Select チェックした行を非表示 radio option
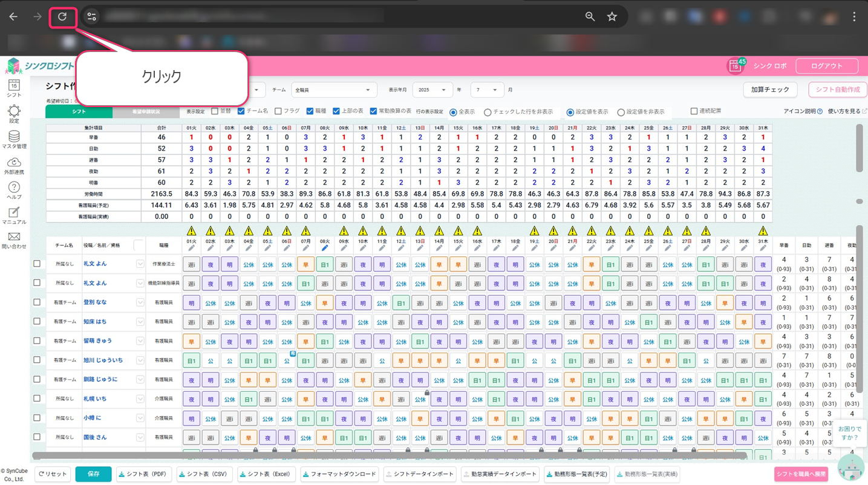Viewport: 868px width, 485px height. point(488,112)
